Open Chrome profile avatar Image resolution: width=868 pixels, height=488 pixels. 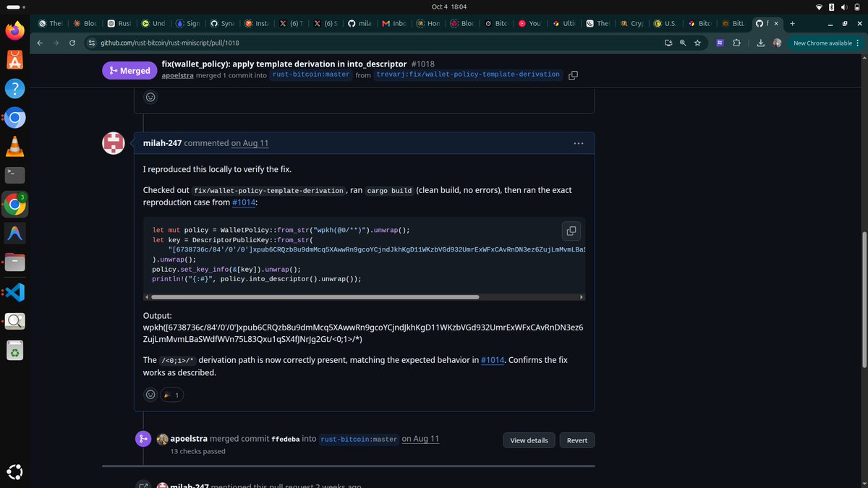pos(778,43)
